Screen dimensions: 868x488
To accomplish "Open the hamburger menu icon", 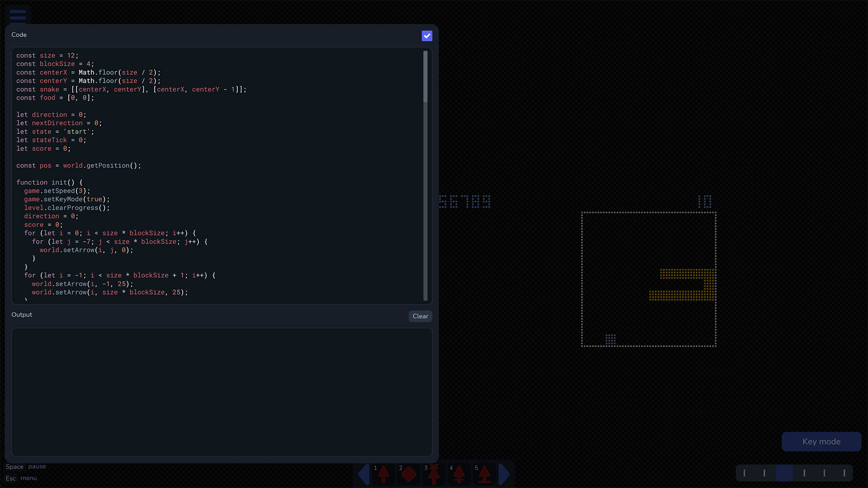I will pyautogui.click(x=18, y=15).
